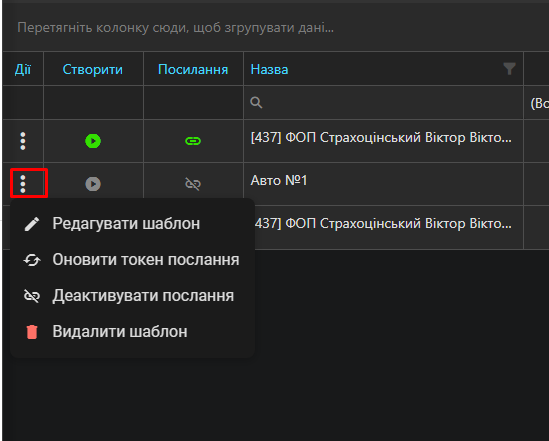Viewport: 549px width, 441px height.
Task: Open actions menu for first ФОП Страхоцінський row
Action: click(x=23, y=141)
